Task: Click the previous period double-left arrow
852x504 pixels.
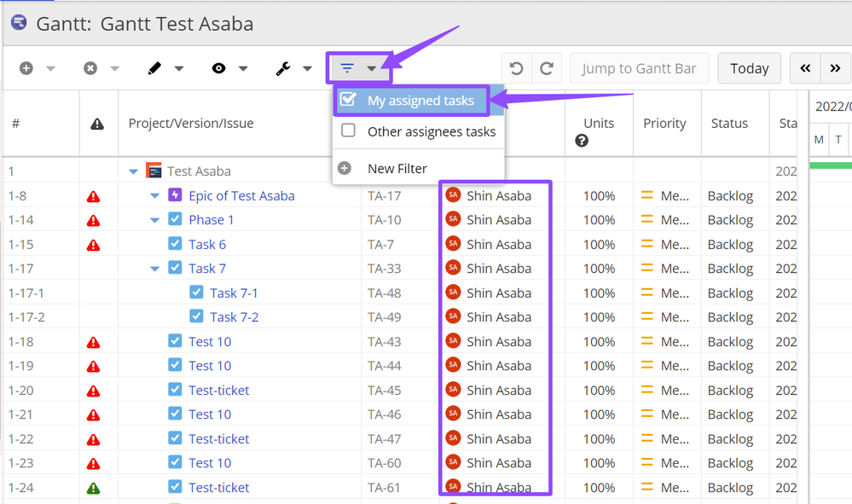Action: 805,68
